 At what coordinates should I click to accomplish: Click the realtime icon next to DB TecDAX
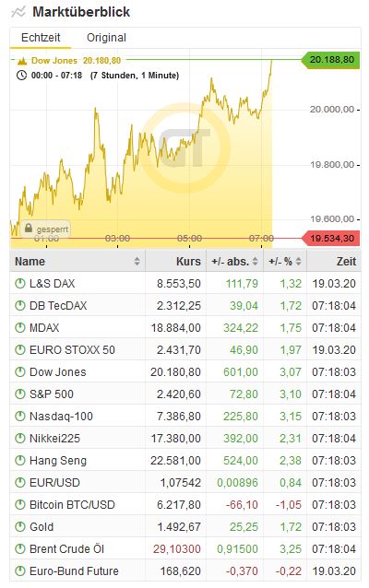(20, 306)
